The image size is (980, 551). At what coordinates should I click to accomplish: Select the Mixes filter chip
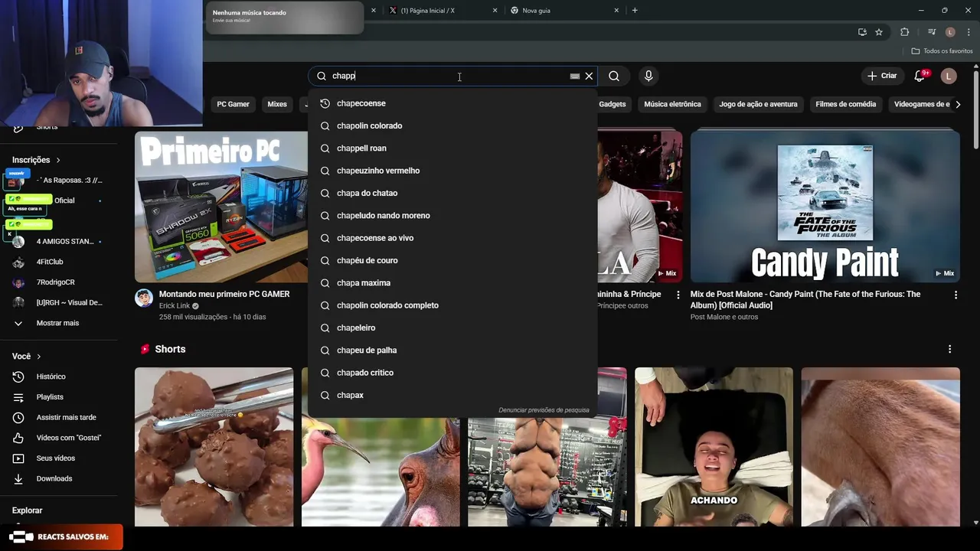(x=277, y=104)
